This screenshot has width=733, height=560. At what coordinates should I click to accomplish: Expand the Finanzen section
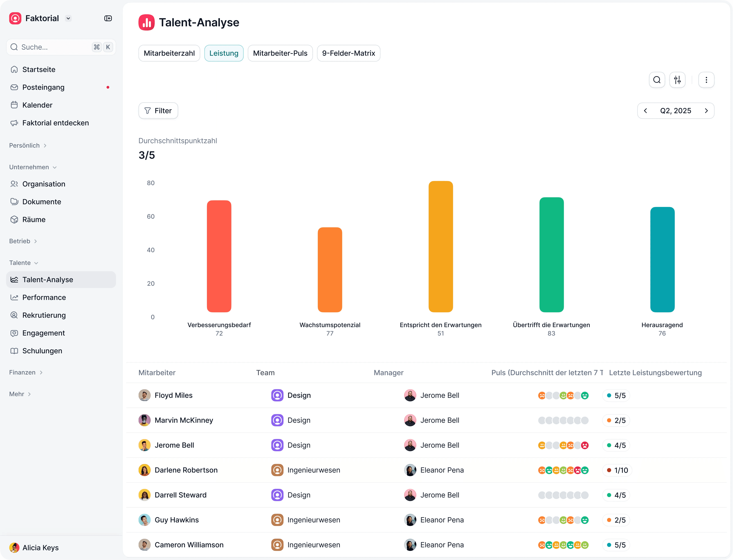coord(26,372)
